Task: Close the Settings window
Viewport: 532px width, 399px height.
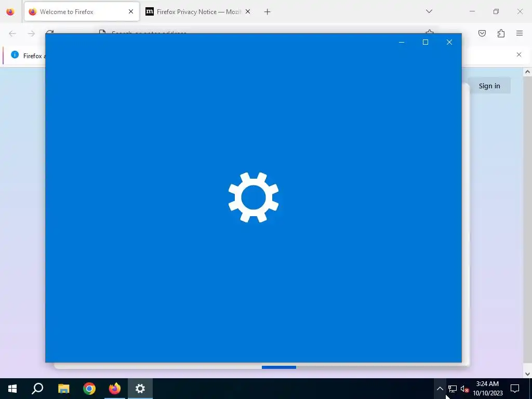Action: [449, 42]
